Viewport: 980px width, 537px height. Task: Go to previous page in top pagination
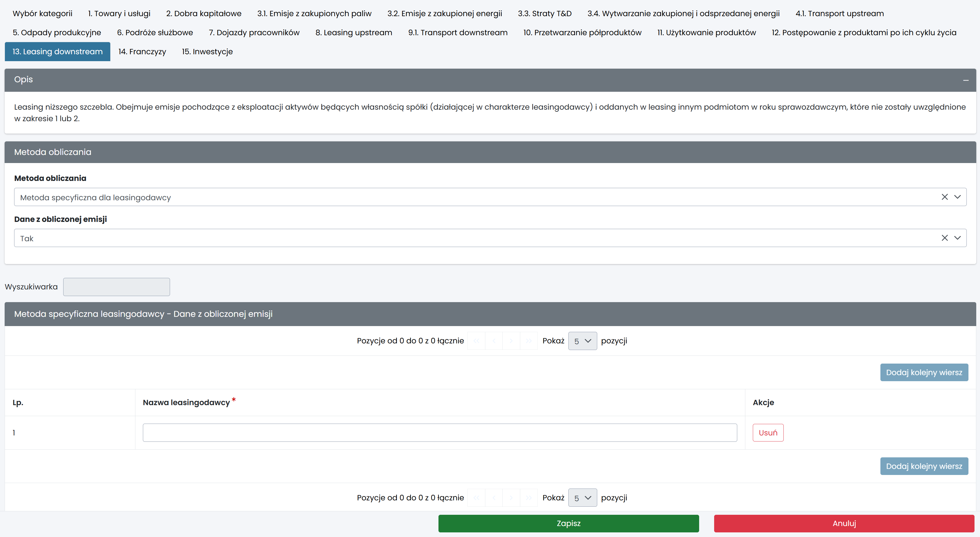click(x=494, y=341)
